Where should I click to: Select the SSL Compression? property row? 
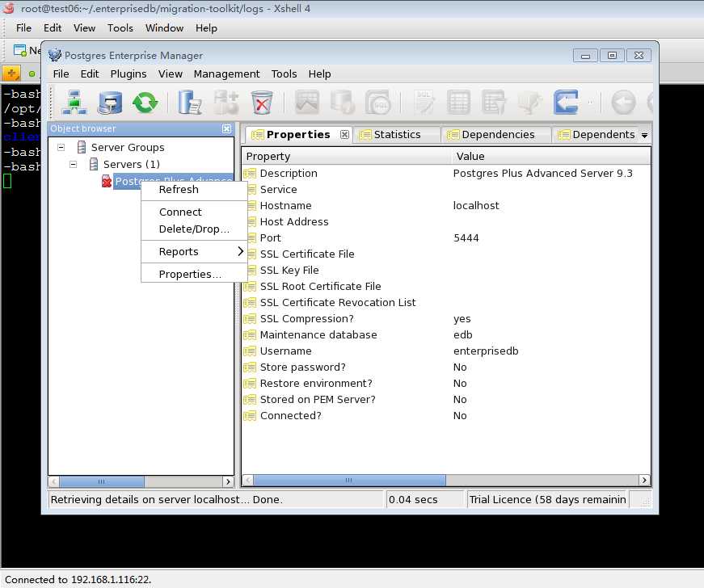click(446, 318)
